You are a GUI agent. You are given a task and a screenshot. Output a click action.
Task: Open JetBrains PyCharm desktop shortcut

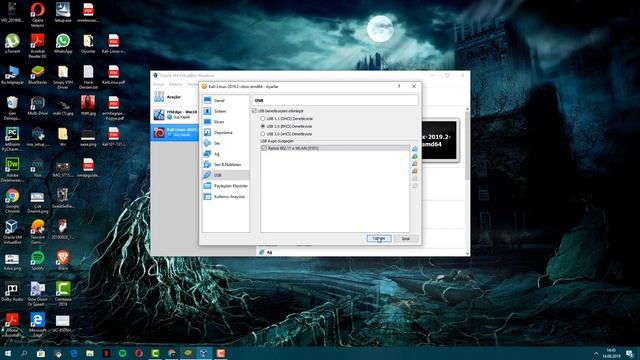pos(12,139)
